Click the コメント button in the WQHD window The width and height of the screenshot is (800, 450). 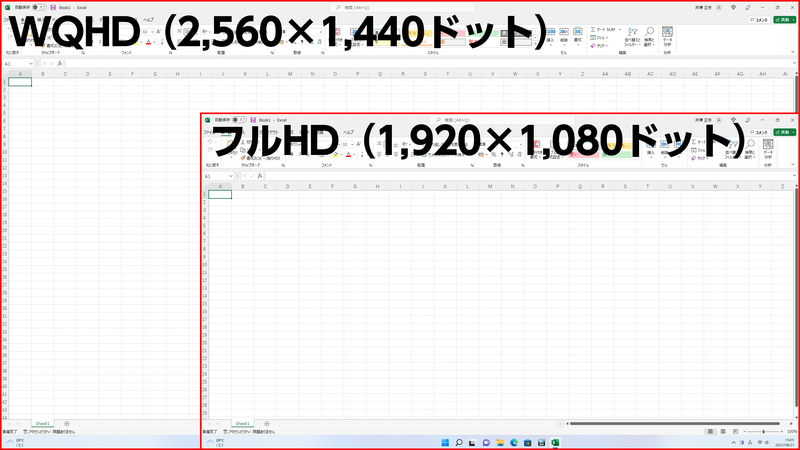[759, 20]
